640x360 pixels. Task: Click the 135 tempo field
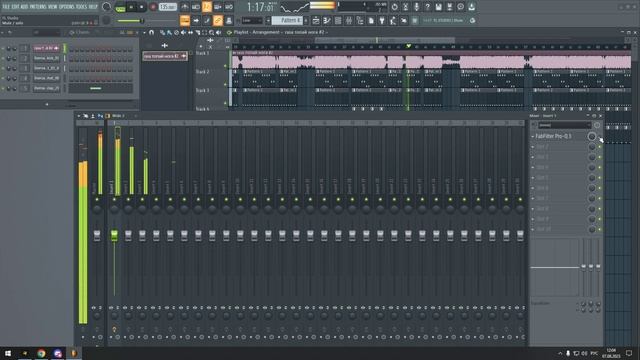point(168,7)
